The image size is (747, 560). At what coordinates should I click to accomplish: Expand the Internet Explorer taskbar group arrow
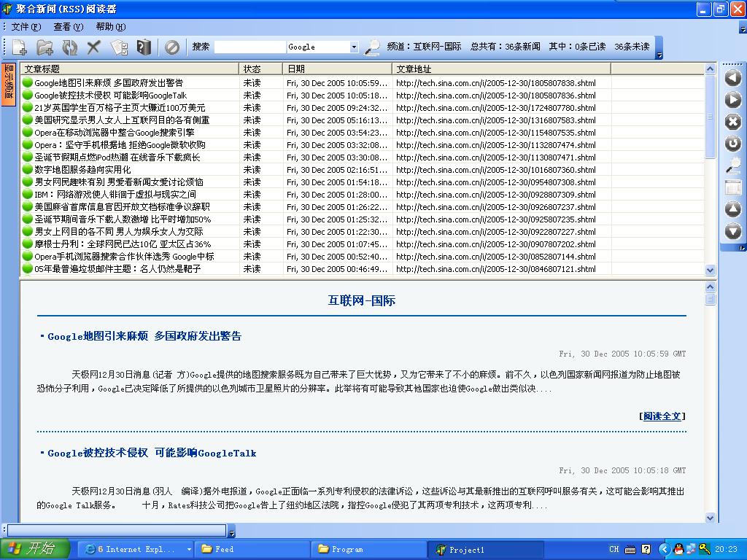tap(189, 549)
